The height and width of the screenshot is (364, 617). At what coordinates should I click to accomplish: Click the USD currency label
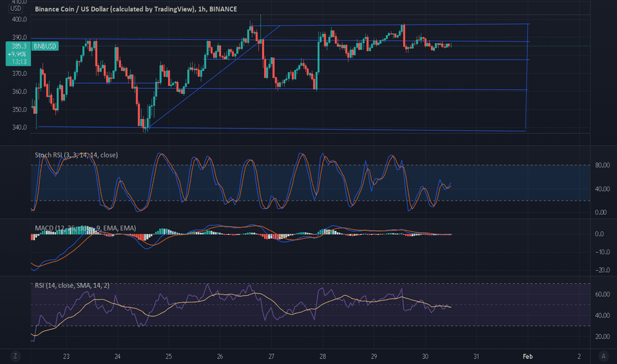(x=16, y=8)
